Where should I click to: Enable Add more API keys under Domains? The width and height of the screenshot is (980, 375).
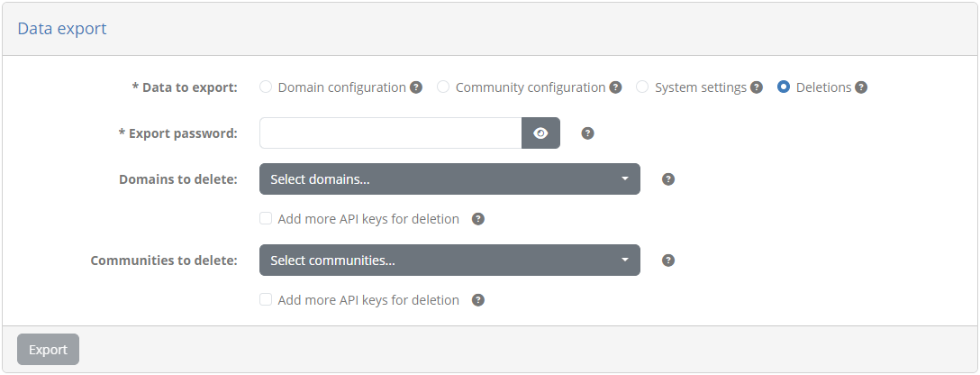click(266, 218)
